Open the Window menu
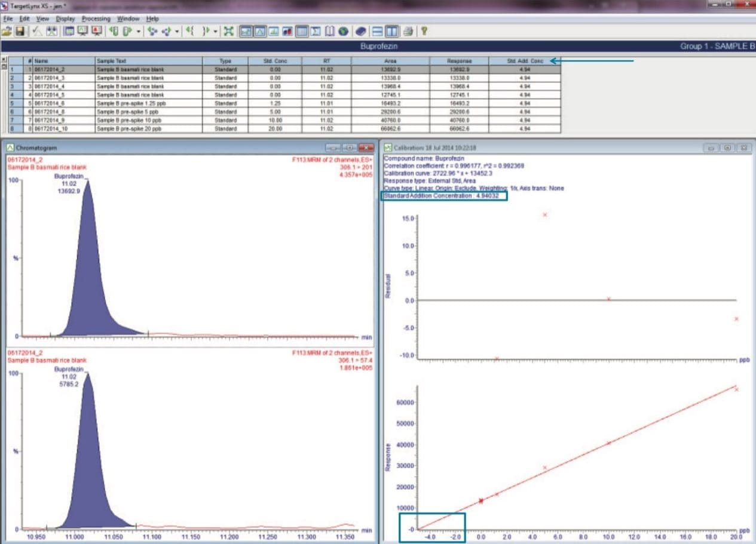The height and width of the screenshot is (544, 756). (128, 19)
